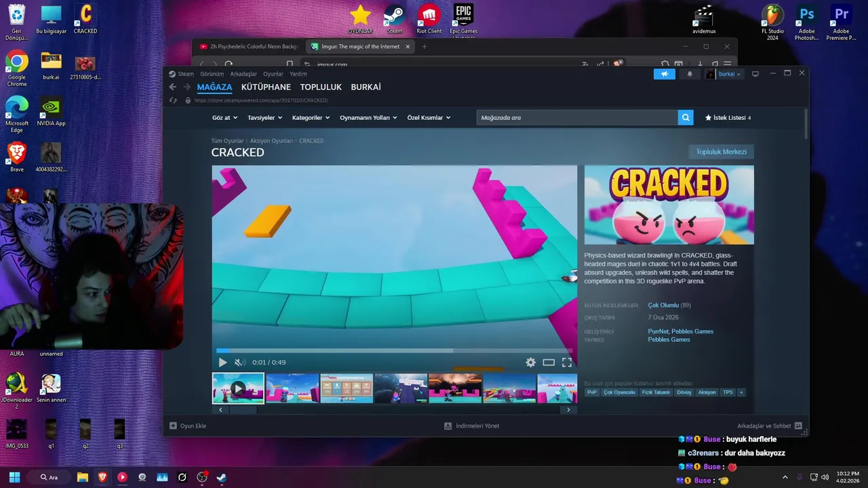Click the Steam store page scrollbar
The height and width of the screenshot is (488, 868).
[x=806, y=123]
